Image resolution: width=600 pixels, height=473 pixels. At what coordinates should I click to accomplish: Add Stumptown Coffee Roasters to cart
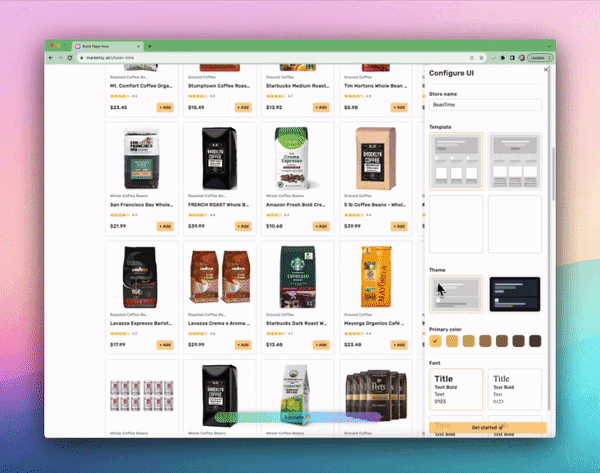(243, 108)
